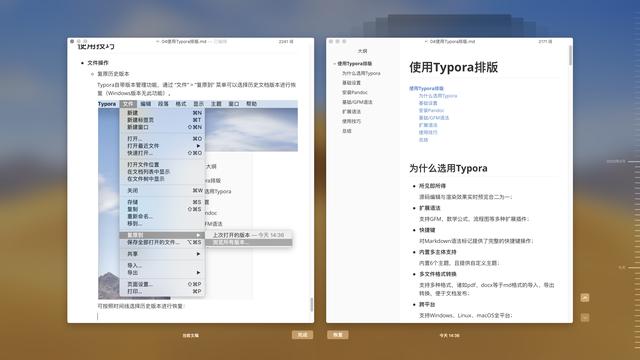Screen dimensions: 640x360
Task: Select 安装Pandoc in the outline sidebar
Action: point(355,93)
